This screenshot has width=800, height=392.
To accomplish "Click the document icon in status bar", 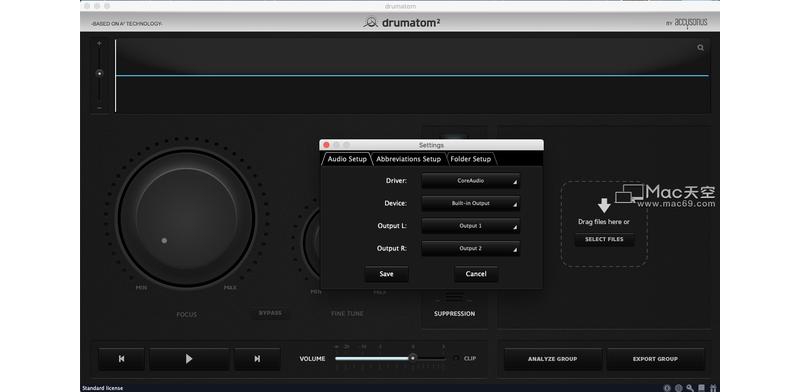I will pos(702,388).
